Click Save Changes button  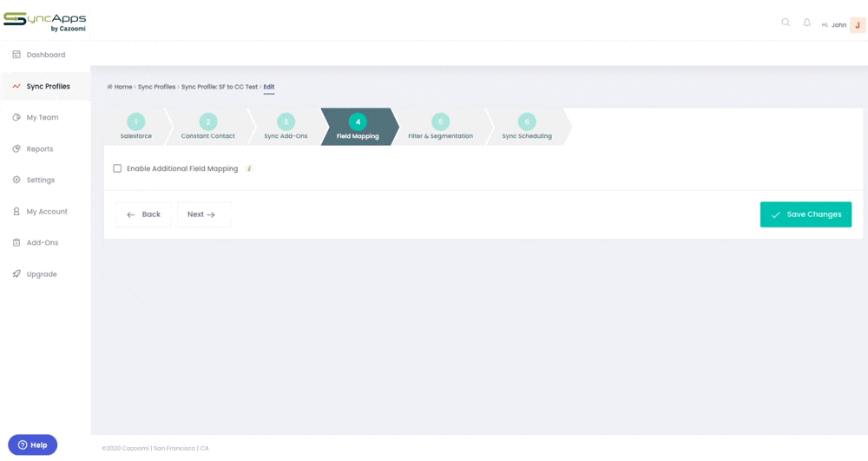tap(806, 214)
